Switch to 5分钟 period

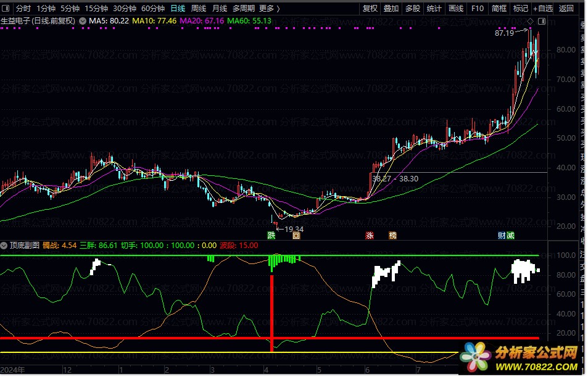point(70,8)
